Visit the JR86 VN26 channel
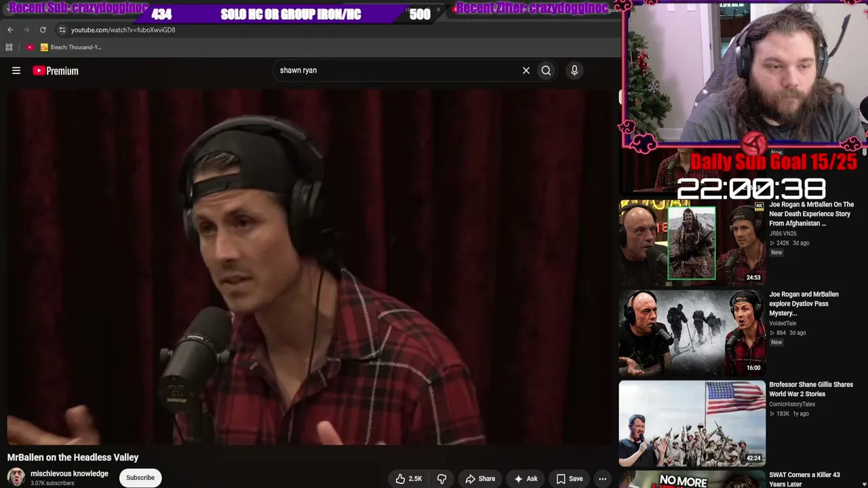The width and height of the screenshot is (868, 488). click(x=783, y=234)
